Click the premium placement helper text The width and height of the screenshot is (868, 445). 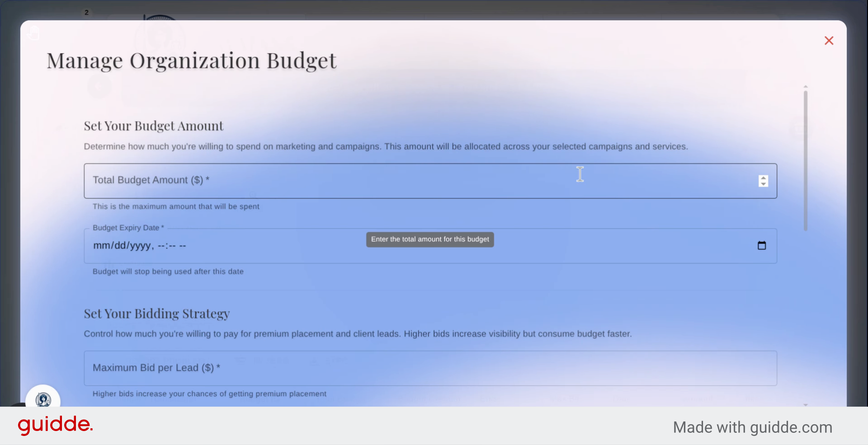click(209, 393)
